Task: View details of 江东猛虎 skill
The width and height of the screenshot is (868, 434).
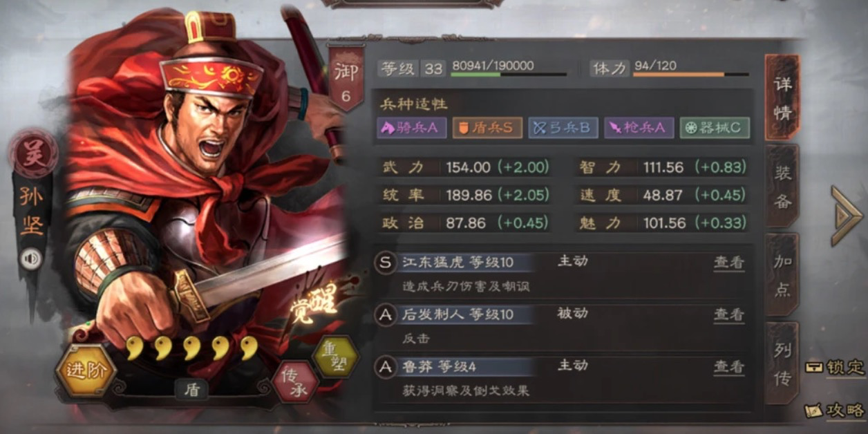Action: (x=729, y=263)
